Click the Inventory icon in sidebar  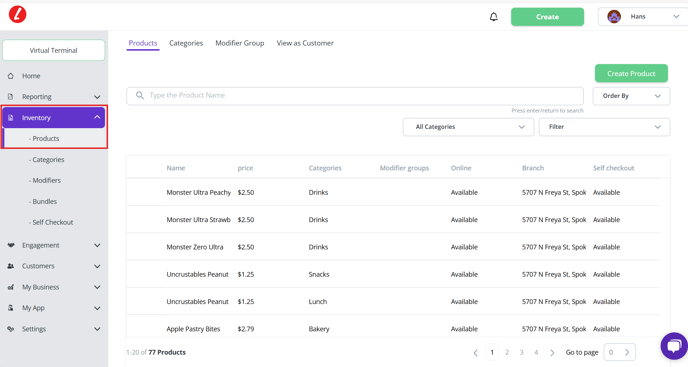11,118
